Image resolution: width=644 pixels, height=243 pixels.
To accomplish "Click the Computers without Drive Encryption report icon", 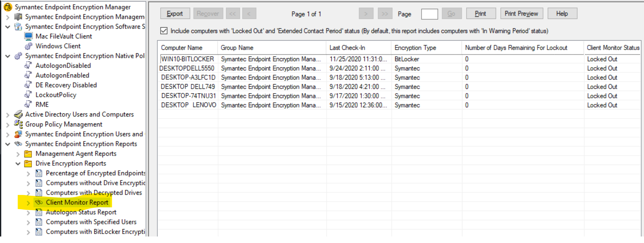I will coord(39,183).
